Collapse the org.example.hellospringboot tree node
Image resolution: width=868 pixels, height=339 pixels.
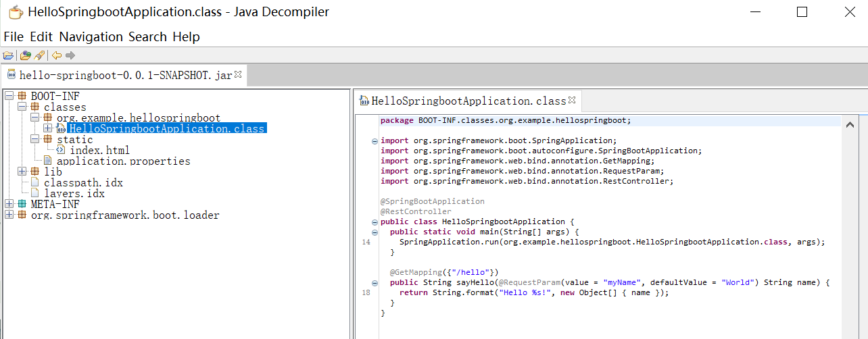[x=34, y=118]
